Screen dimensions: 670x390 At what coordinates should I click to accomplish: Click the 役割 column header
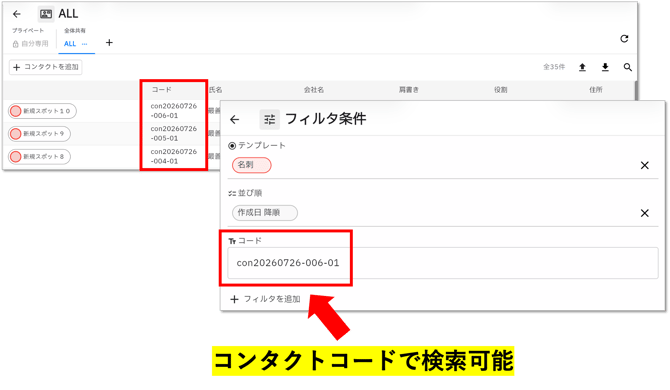(x=500, y=90)
